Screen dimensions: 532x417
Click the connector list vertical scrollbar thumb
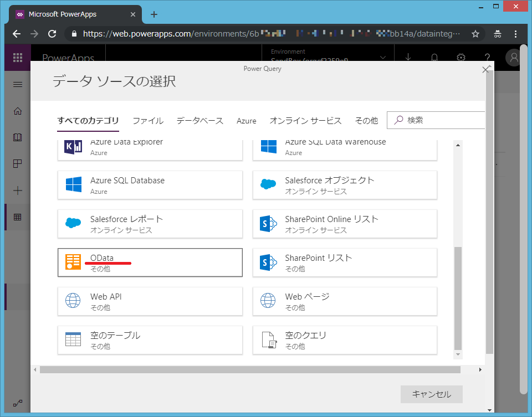pyautogui.click(x=458, y=298)
